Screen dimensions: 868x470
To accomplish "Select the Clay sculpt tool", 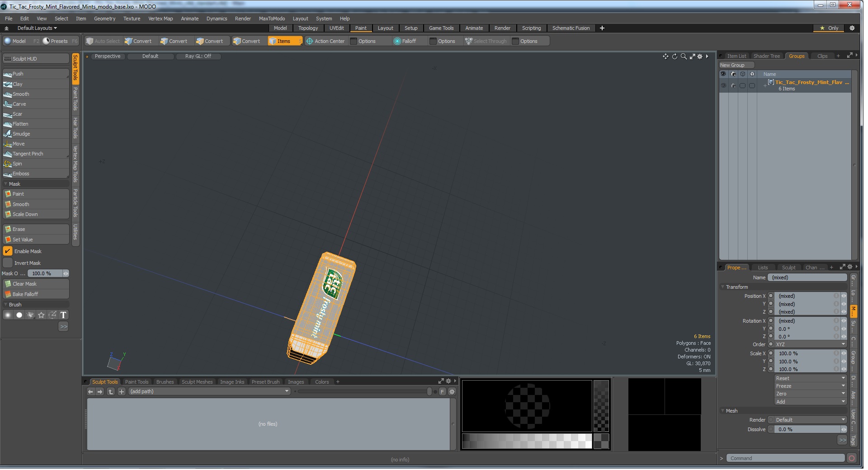I will pyautogui.click(x=36, y=84).
